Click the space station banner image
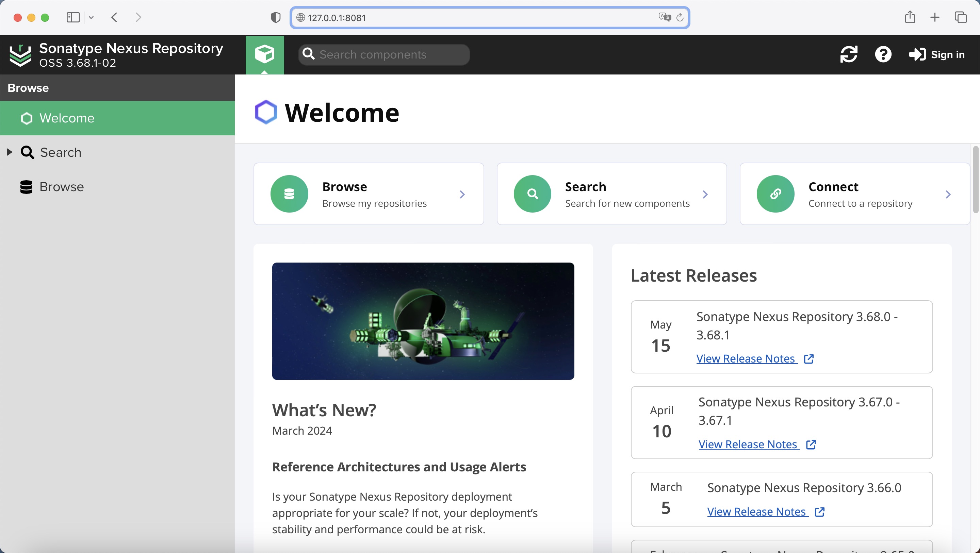This screenshot has height=553, width=980. point(423,321)
